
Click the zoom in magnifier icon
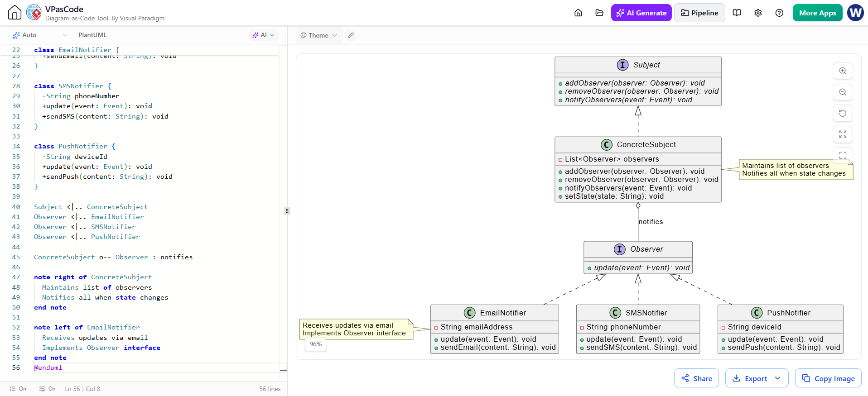843,71
